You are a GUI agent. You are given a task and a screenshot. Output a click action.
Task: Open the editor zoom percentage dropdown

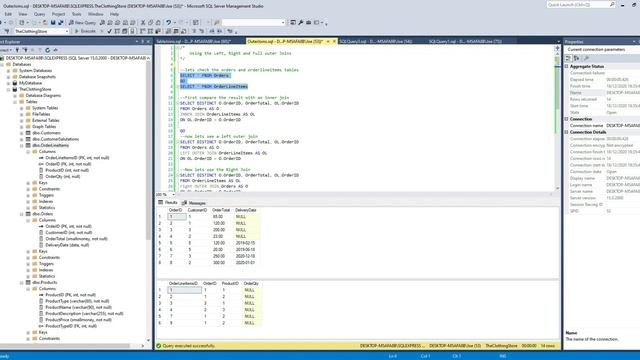pyautogui.click(x=173, y=194)
